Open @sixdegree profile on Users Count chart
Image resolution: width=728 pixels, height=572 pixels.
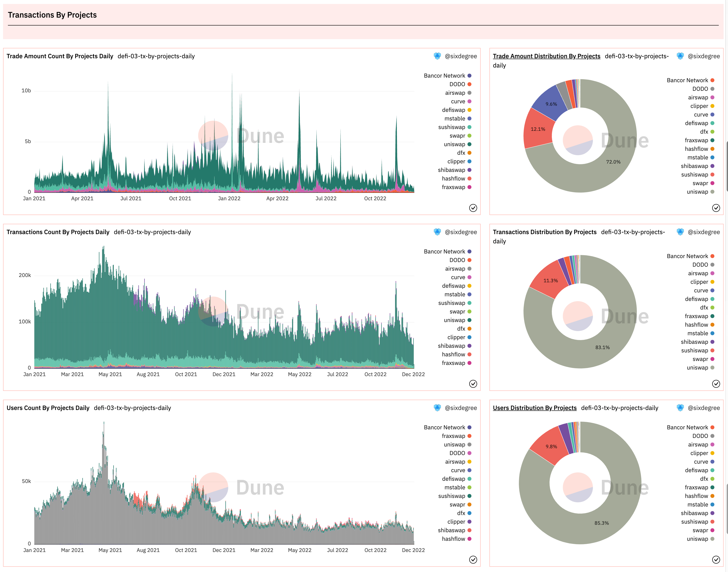[x=461, y=408]
